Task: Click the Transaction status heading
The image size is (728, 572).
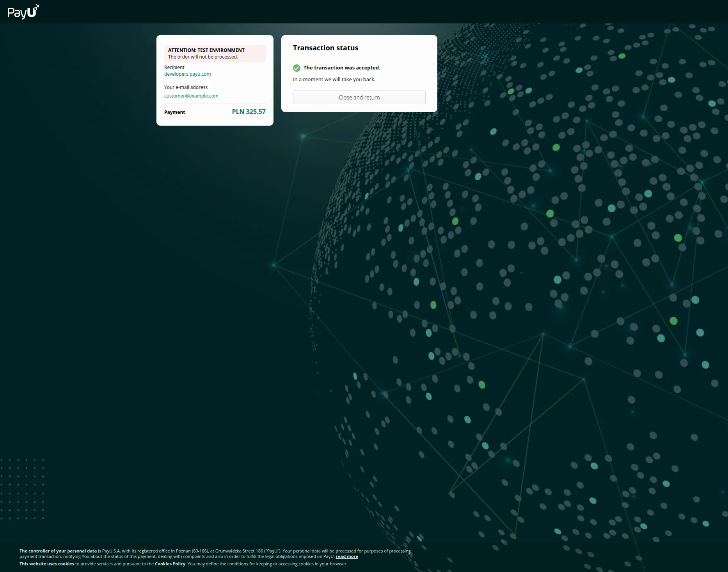Action: click(x=325, y=48)
